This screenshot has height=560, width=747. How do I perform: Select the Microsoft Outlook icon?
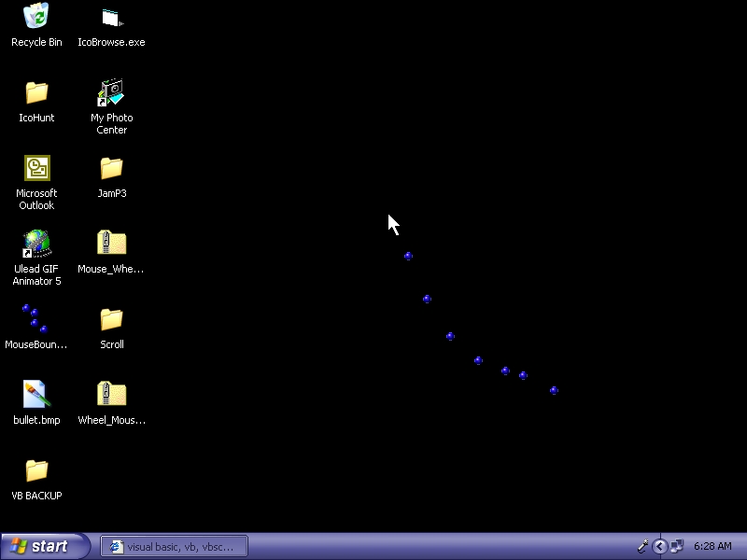tap(36, 168)
